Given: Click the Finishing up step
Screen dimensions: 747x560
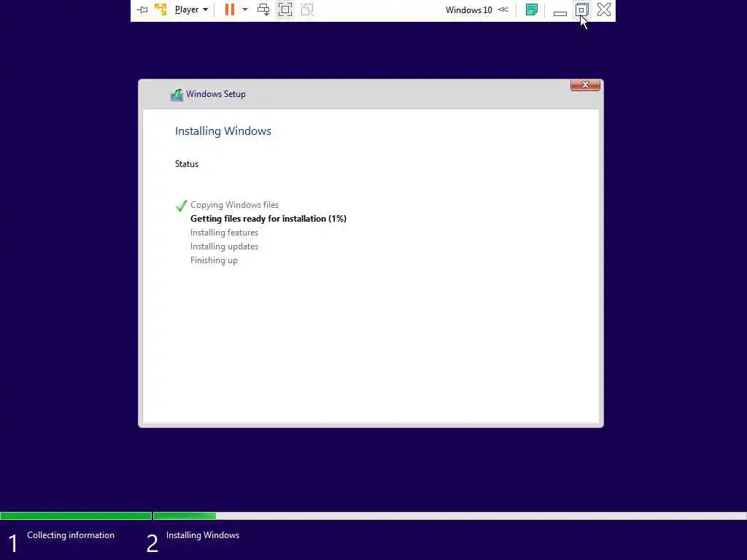Looking at the screenshot, I should pos(214,260).
